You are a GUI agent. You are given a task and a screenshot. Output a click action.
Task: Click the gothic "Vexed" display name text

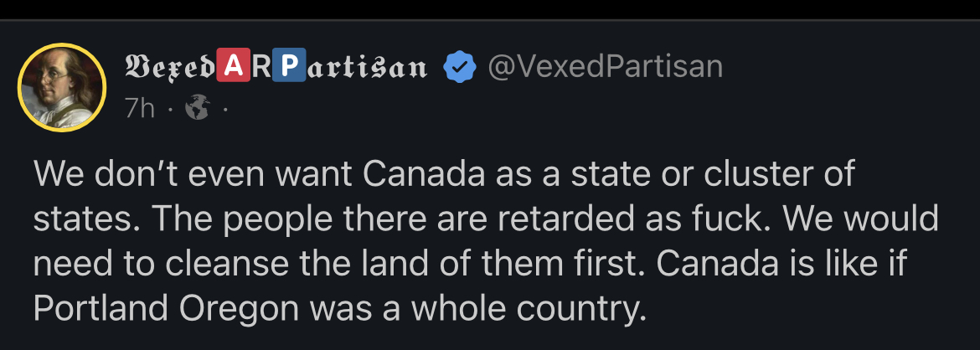click(169, 67)
